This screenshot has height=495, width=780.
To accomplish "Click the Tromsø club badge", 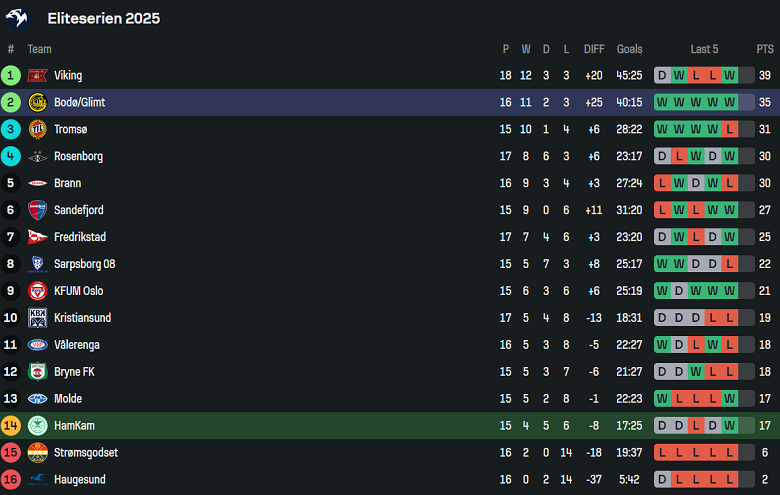I will 37,129.
